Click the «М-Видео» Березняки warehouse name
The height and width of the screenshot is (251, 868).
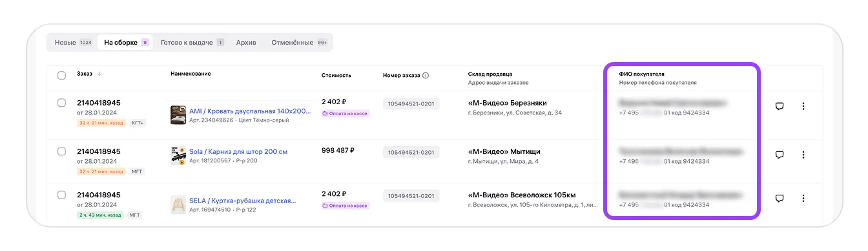507,103
